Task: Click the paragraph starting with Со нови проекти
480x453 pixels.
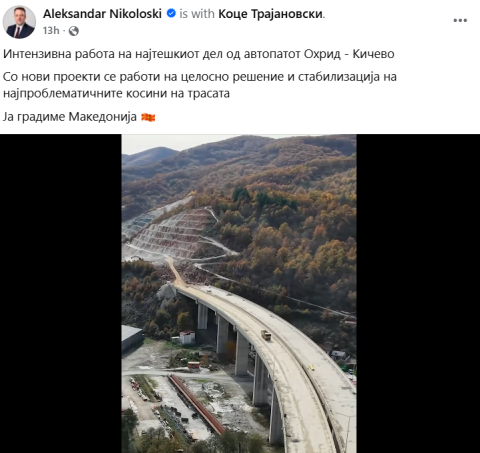Action: pos(200,85)
